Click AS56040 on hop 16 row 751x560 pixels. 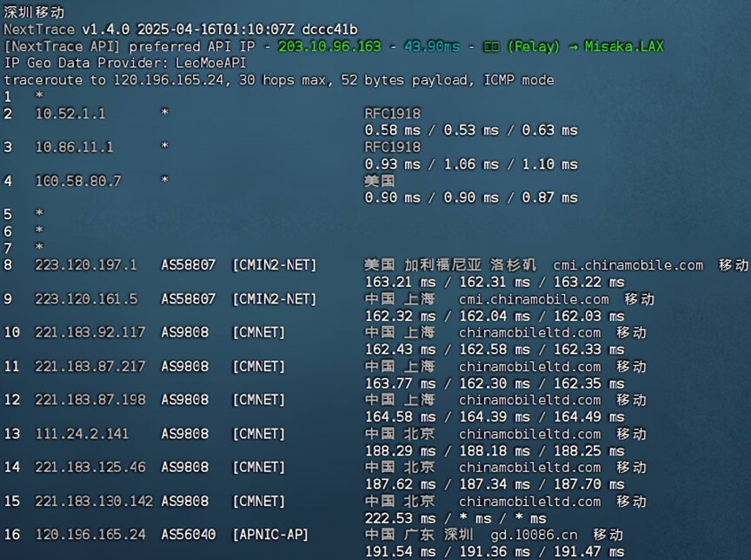(x=189, y=535)
